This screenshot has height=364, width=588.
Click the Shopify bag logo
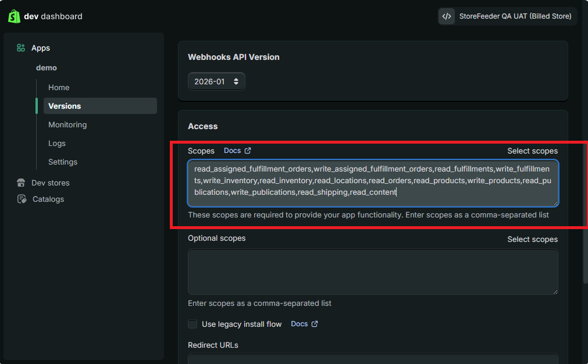point(14,16)
